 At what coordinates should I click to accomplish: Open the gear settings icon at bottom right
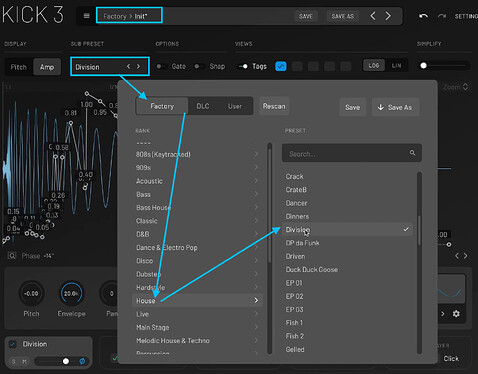(x=456, y=314)
